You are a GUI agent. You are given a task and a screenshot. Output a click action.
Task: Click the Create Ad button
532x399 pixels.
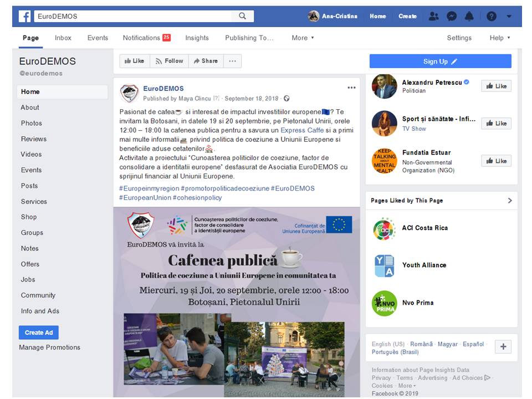click(39, 333)
